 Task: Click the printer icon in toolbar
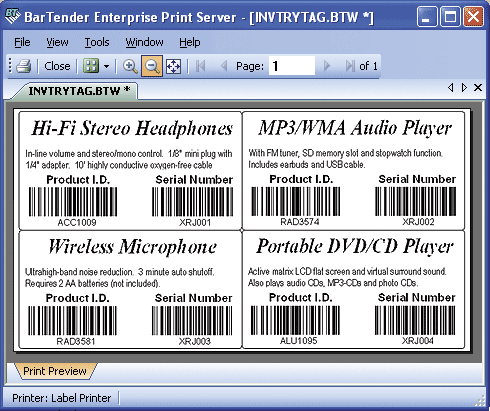click(x=24, y=66)
